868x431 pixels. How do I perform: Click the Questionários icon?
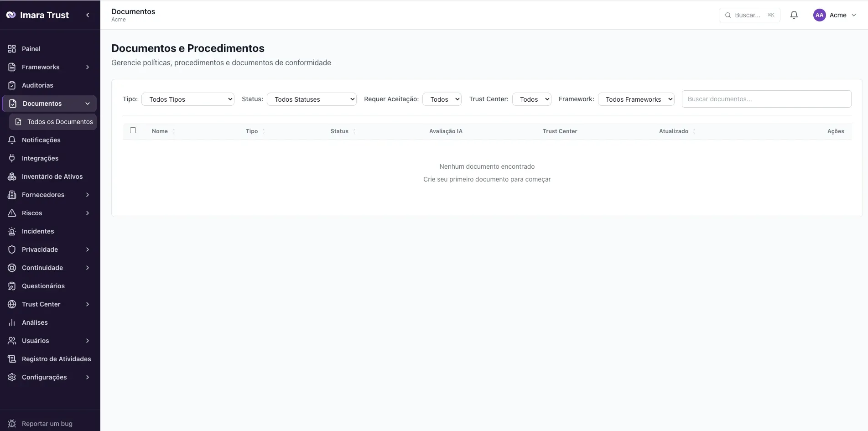[12, 286]
